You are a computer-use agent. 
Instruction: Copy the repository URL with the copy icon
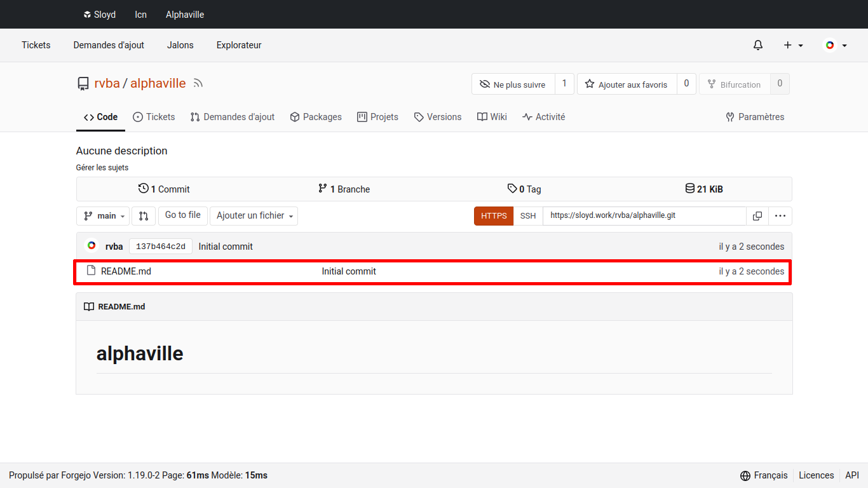pyautogui.click(x=757, y=216)
